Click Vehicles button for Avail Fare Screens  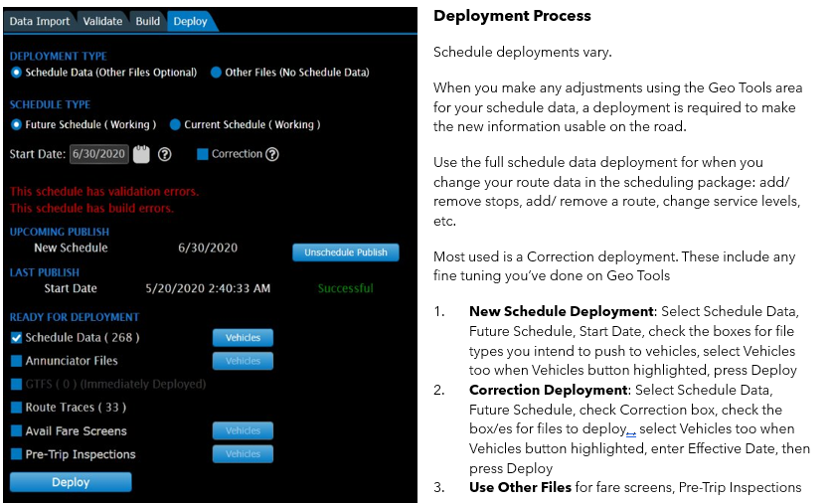coord(243,430)
